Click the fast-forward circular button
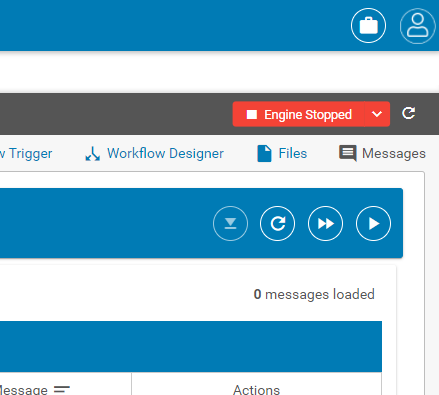 pos(325,223)
